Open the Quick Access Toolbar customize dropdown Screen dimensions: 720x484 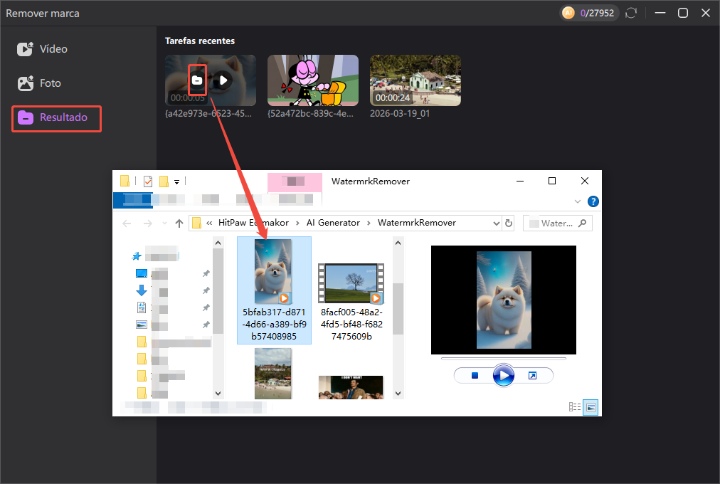click(x=176, y=182)
